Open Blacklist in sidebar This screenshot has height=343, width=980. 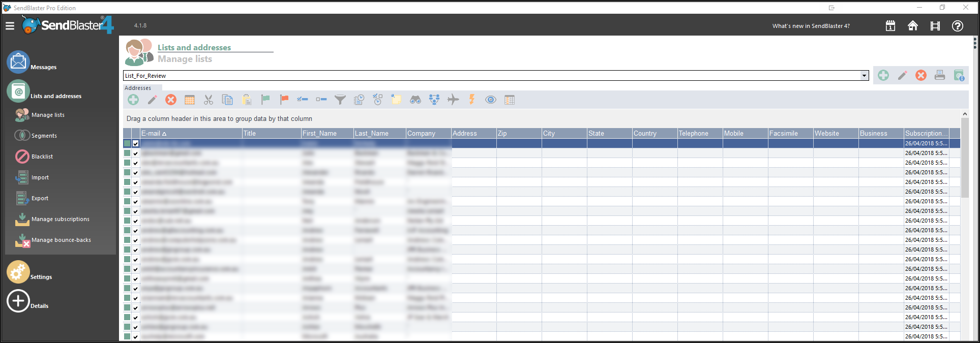(34, 157)
